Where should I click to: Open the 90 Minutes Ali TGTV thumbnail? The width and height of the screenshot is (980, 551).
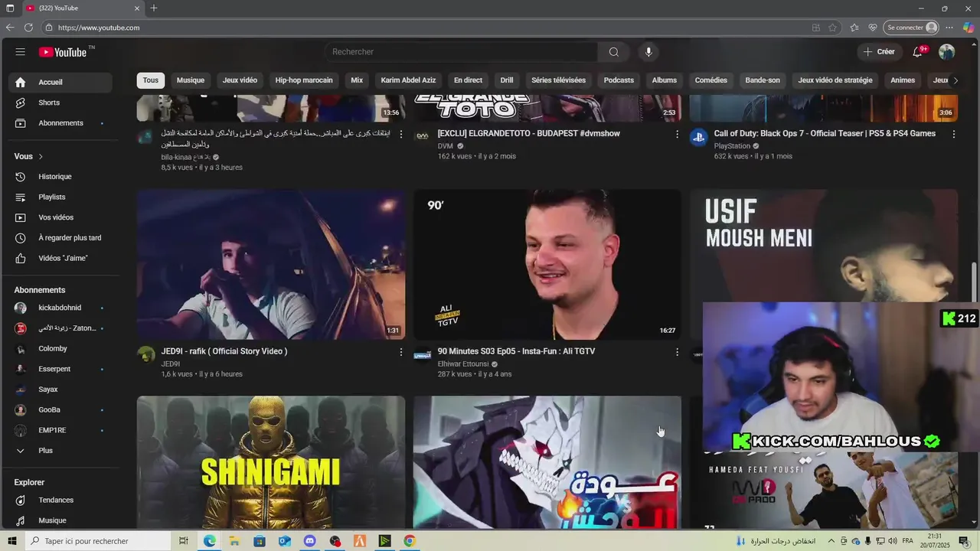point(547,265)
